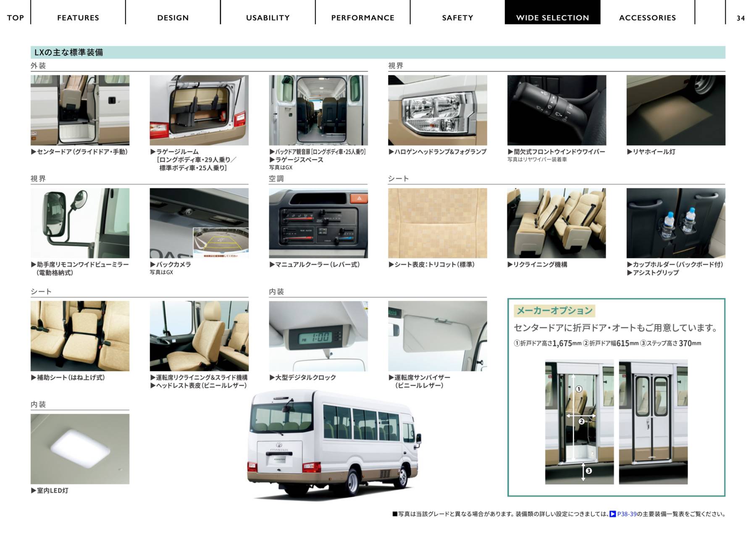The height and width of the screenshot is (535, 756).
Task: Click the center glide door photo
Action: (x=80, y=110)
